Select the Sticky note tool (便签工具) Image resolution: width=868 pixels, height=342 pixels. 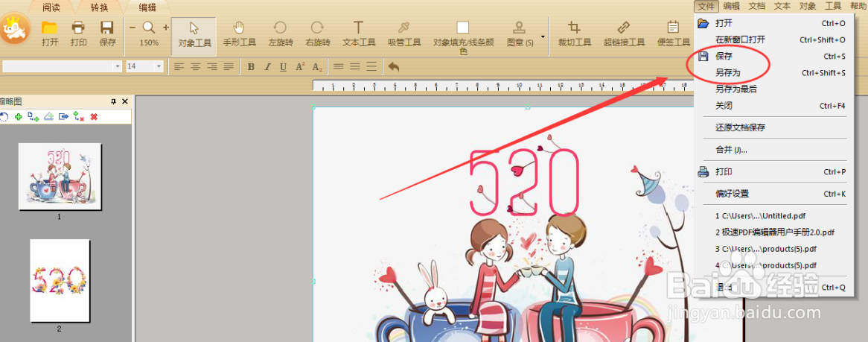[x=673, y=34]
